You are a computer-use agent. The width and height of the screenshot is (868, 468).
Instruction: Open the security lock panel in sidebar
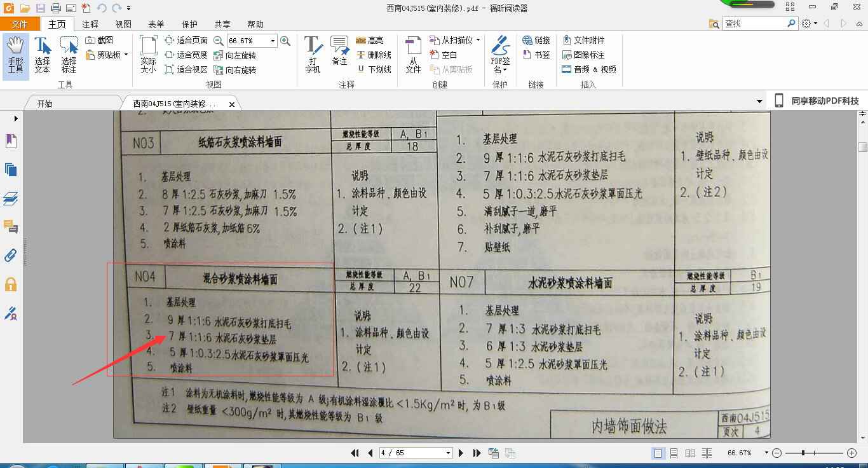[x=11, y=284]
